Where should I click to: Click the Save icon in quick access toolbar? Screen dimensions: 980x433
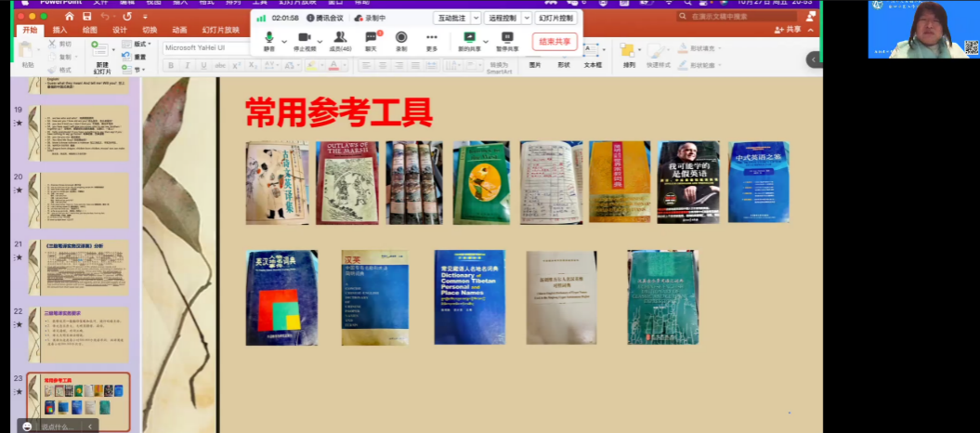coord(86,16)
